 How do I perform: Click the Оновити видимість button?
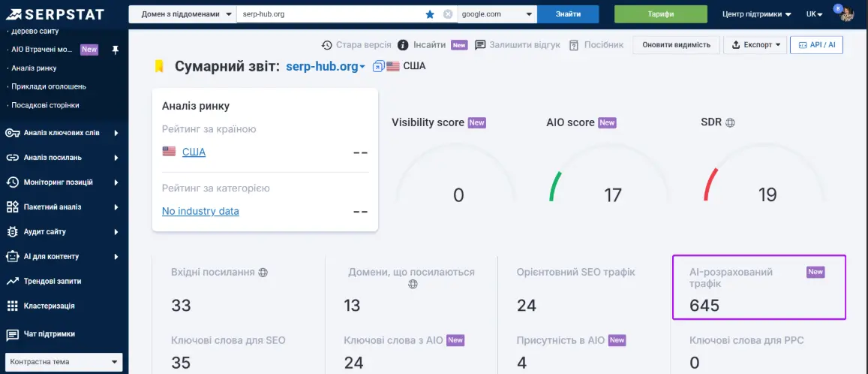[x=676, y=45]
